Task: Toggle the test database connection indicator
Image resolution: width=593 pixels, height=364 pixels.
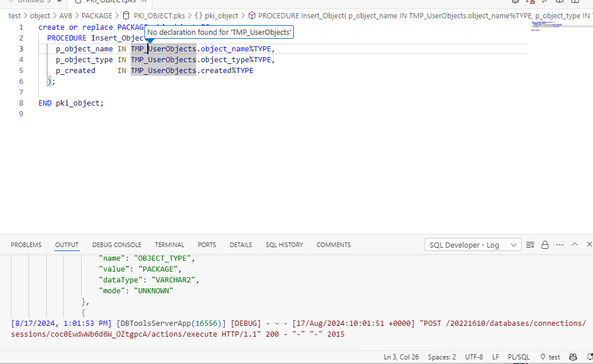Action: click(x=549, y=357)
